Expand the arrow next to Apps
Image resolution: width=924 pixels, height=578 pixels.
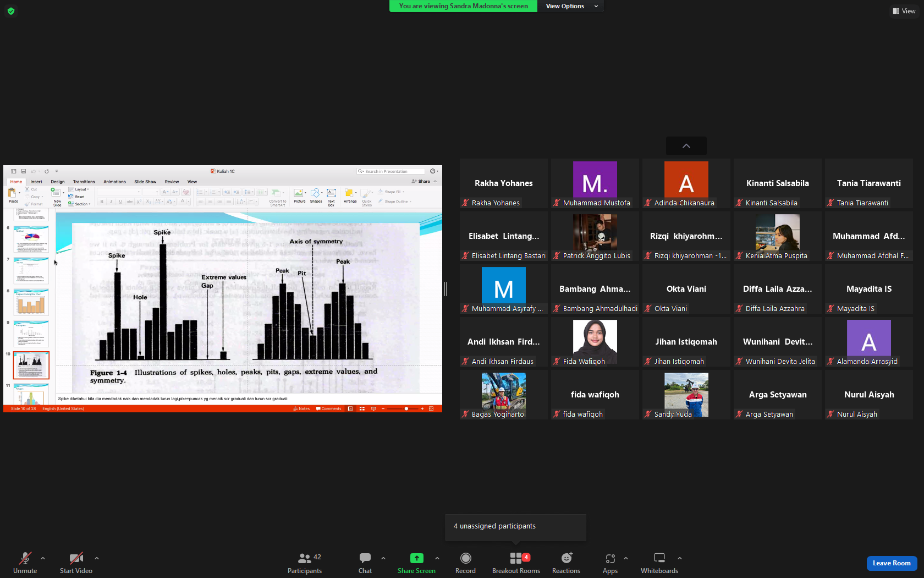click(x=626, y=558)
